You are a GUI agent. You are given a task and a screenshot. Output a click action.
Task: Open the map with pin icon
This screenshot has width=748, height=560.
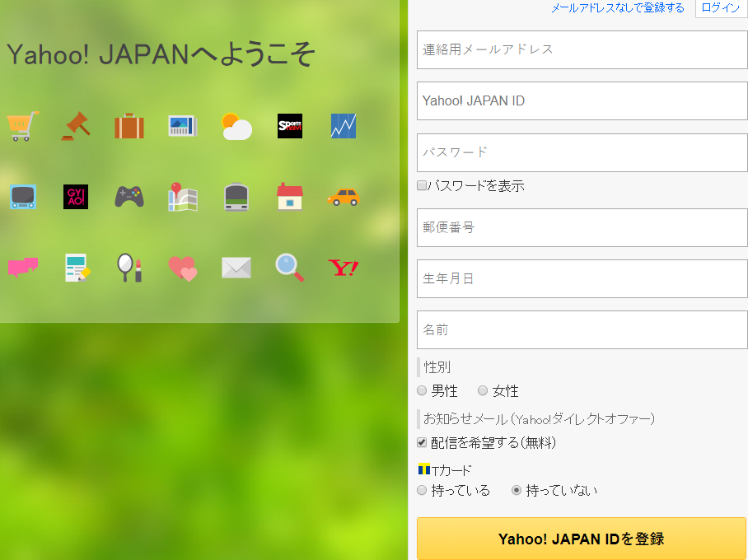click(x=183, y=197)
